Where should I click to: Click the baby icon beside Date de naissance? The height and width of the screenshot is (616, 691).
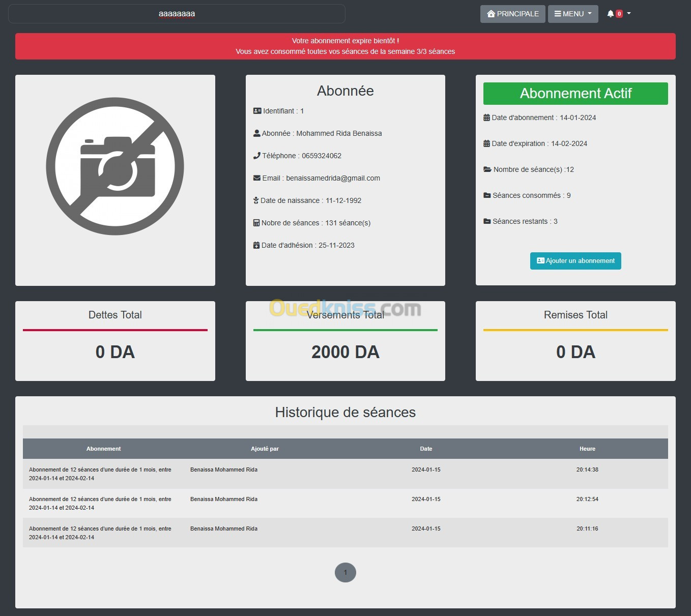click(256, 200)
